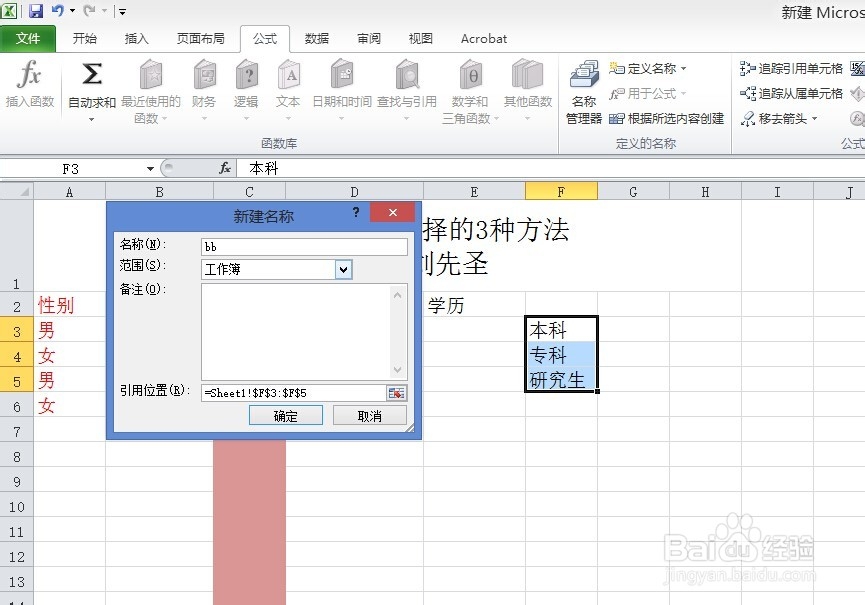Viewport: 865px width, 605px height.
Task: Open the 范围 scope dropdown
Action: coord(344,270)
